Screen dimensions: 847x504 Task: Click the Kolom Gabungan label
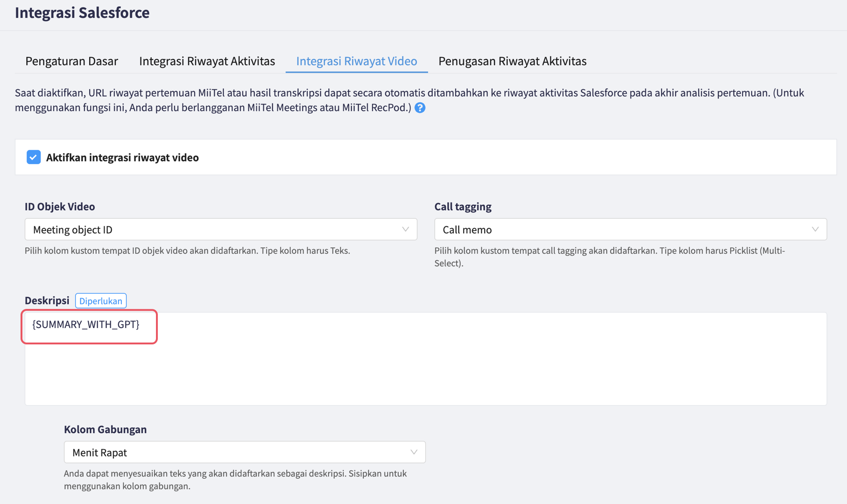[x=105, y=429]
